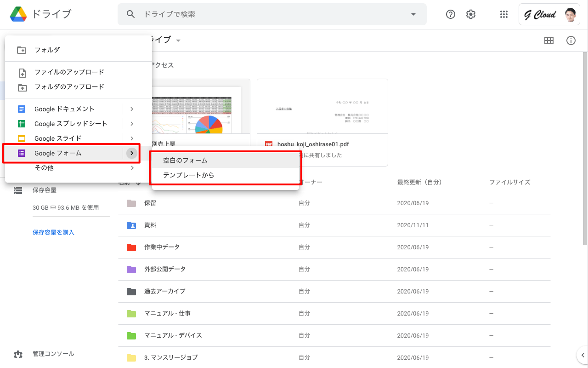The height and width of the screenshot is (368, 588).
Task: Click the shared 資料 folder icon
Action: (x=131, y=225)
